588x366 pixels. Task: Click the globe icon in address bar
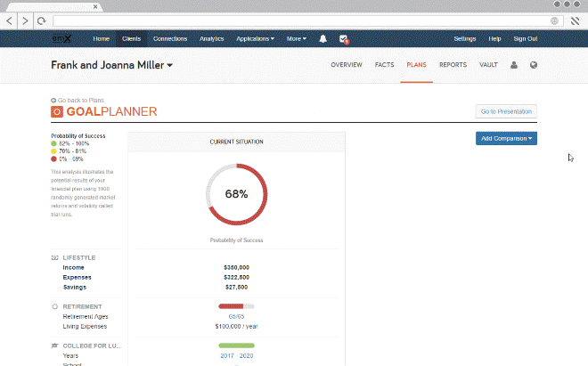pyautogui.click(x=554, y=20)
